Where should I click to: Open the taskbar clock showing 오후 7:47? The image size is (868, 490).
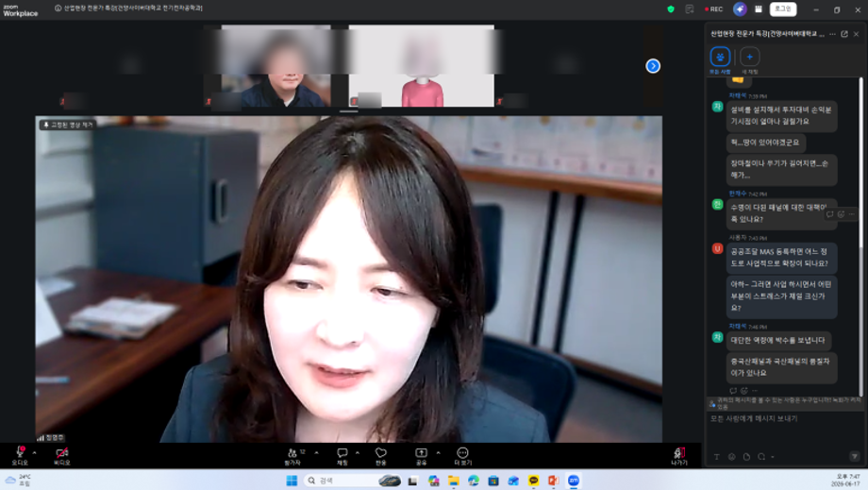(x=847, y=480)
